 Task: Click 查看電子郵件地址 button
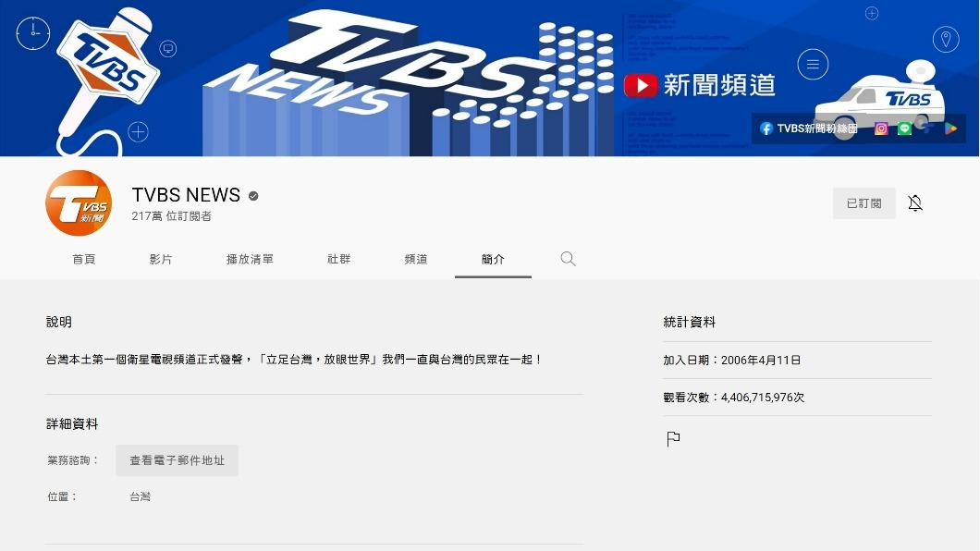pyautogui.click(x=177, y=460)
